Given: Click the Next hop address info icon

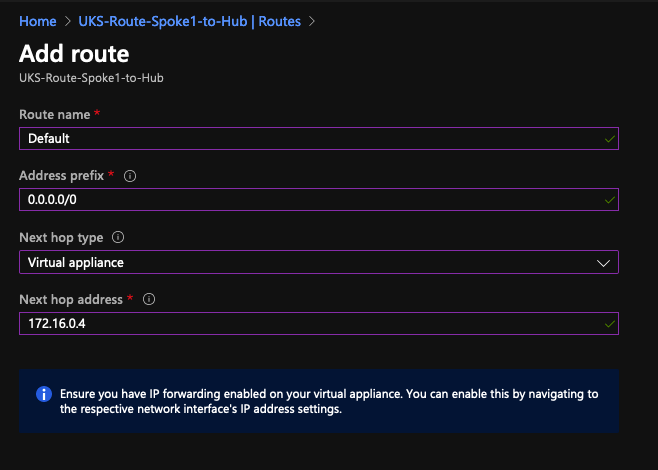Looking at the screenshot, I should click(x=149, y=299).
